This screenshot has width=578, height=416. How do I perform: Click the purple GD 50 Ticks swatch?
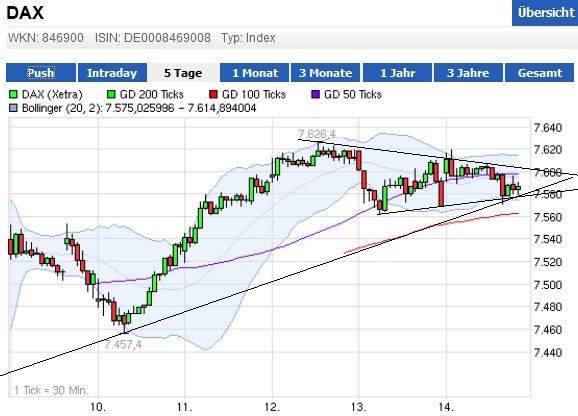316,95
